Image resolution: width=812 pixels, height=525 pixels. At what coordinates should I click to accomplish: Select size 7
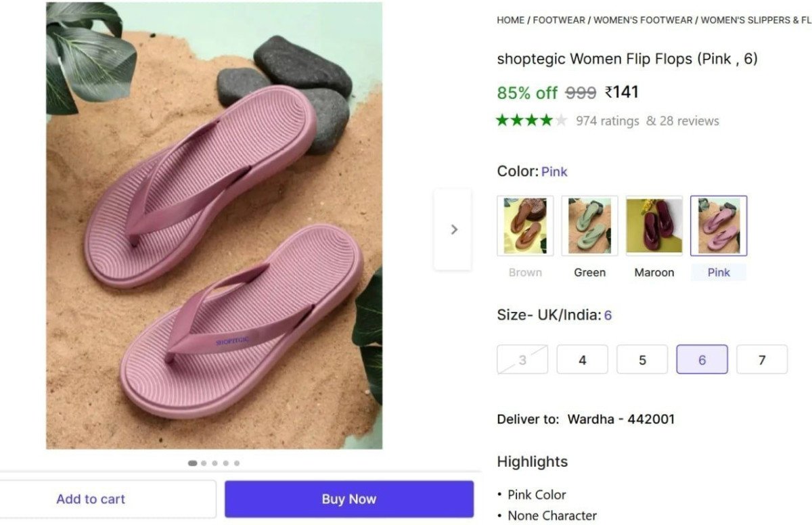click(x=762, y=359)
